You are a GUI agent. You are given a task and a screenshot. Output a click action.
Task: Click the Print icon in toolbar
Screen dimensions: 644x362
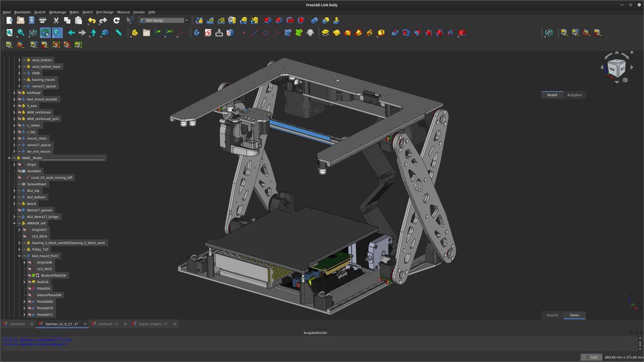(x=43, y=20)
